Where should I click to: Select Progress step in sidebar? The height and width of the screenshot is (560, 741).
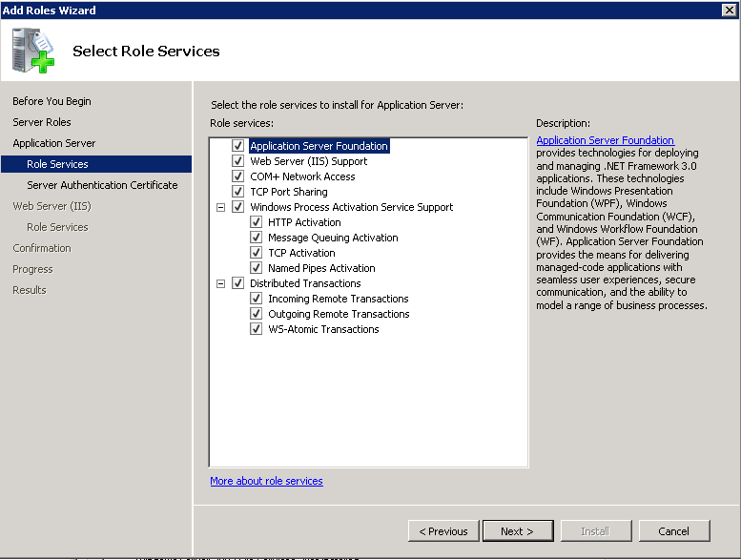(x=32, y=269)
